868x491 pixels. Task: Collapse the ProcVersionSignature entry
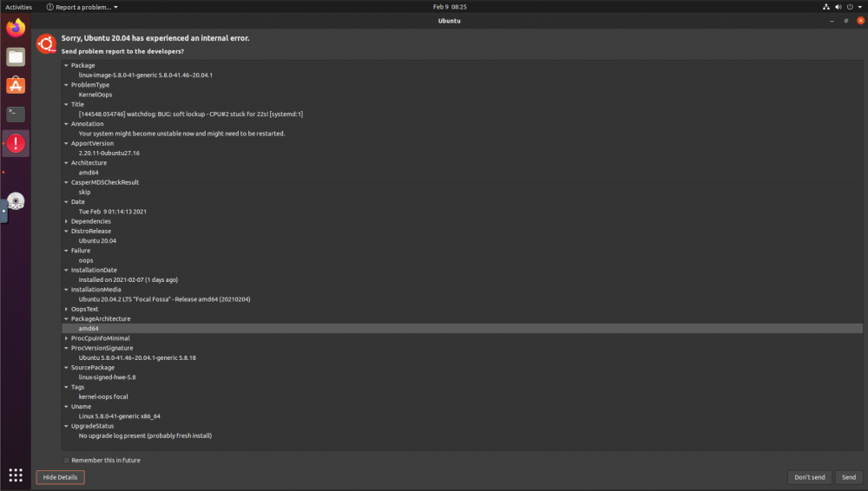67,348
